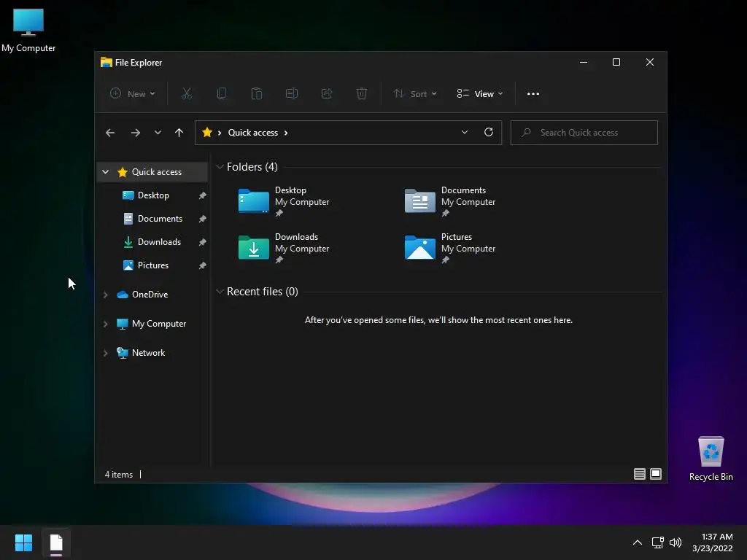
Task: Select My Computer in navigation pane
Action: click(152, 324)
